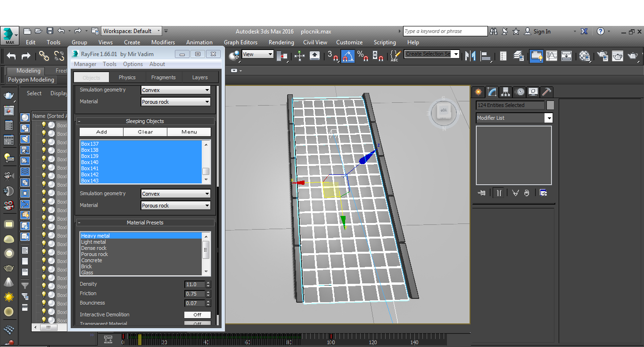Viewport: 644px width, 347px height.
Task: Click the object color swatch beside entities selected
Action: click(550, 105)
